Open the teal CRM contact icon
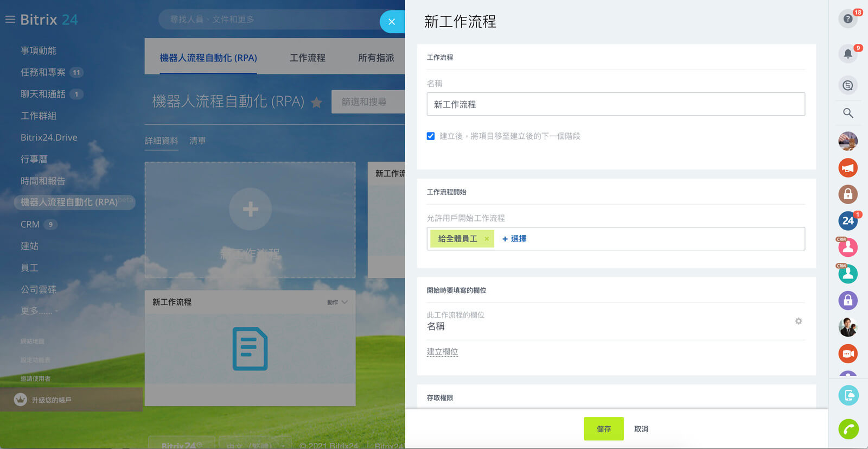This screenshot has height=449, width=868. 848,274
